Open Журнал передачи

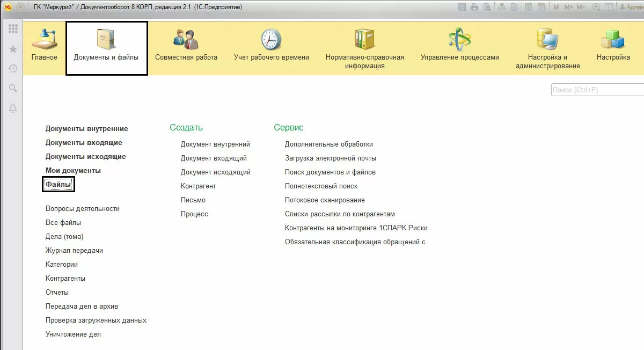[x=74, y=251]
